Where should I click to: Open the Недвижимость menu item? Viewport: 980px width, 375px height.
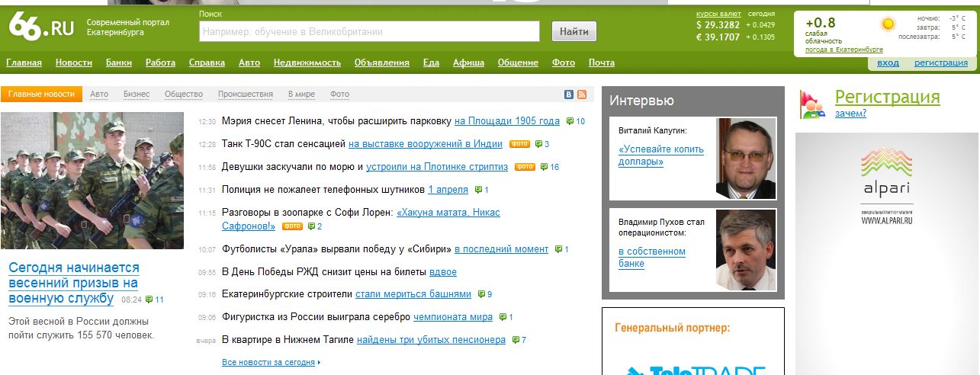tap(307, 62)
